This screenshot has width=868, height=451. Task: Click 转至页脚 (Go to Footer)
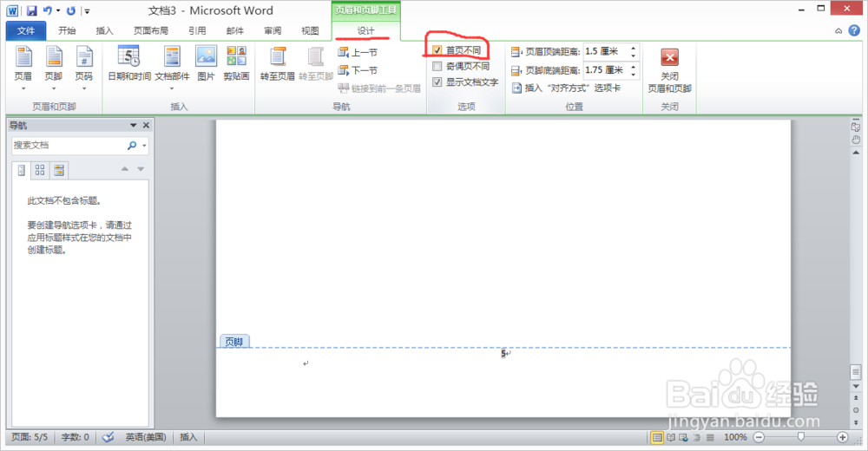pos(316,64)
